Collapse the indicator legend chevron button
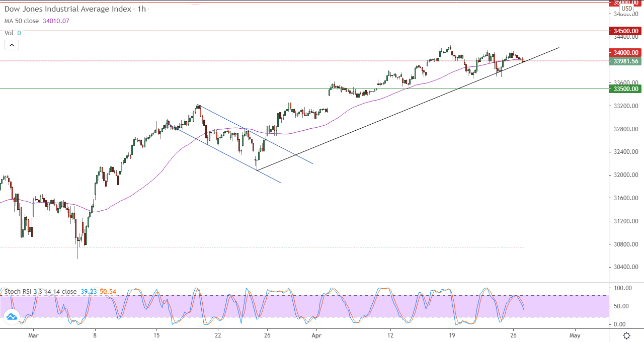The width and height of the screenshot is (644, 342). (x=12, y=45)
